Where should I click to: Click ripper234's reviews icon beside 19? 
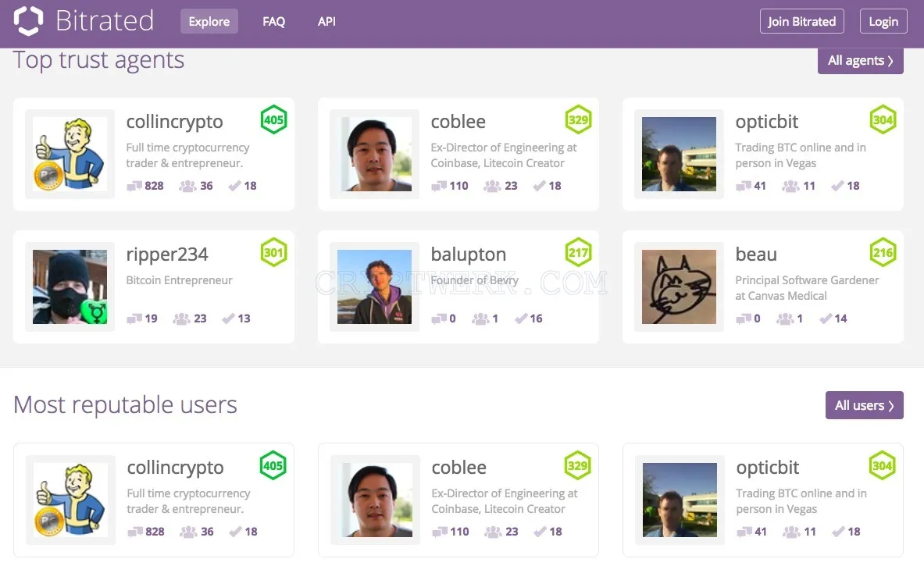pos(134,319)
